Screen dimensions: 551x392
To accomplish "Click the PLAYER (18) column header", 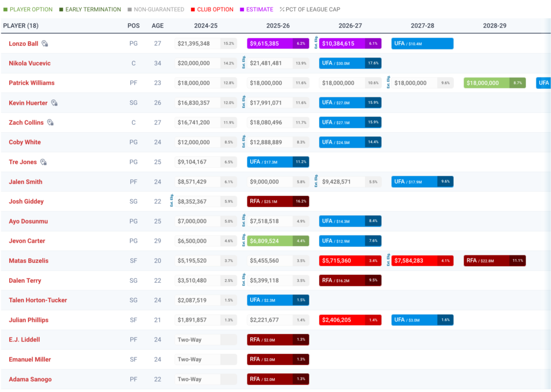I will coord(21,26).
